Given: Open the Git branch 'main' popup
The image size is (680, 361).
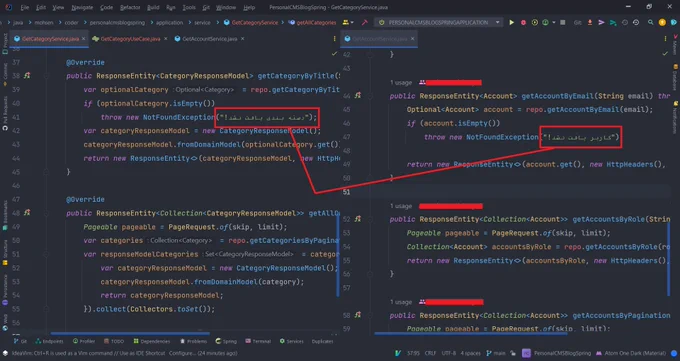Looking at the screenshot, I should pyautogui.click(x=495, y=353).
